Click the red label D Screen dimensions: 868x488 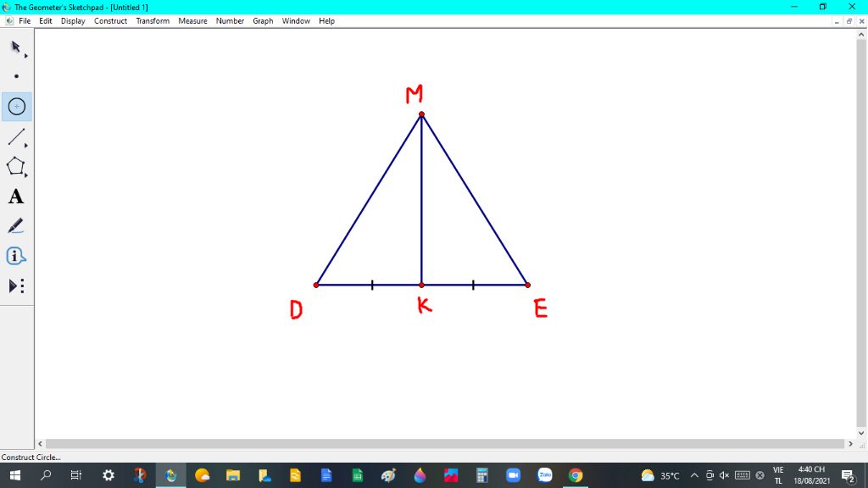pyautogui.click(x=296, y=310)
